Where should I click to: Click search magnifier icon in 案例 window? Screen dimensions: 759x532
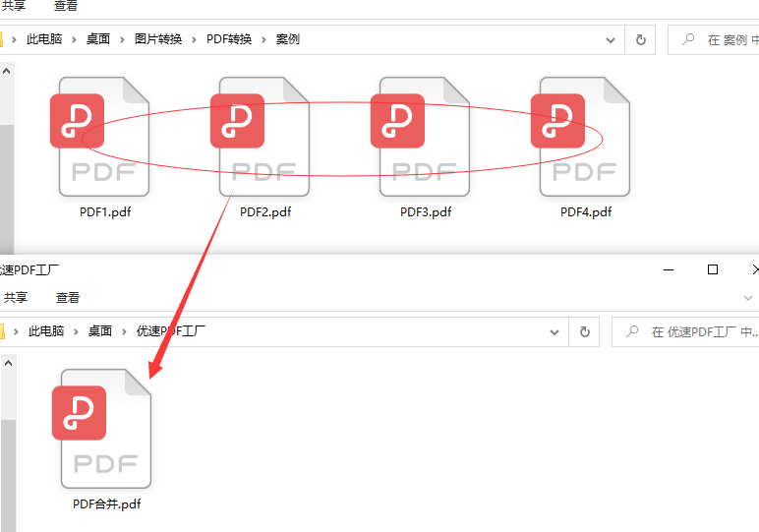coord(688,39)
